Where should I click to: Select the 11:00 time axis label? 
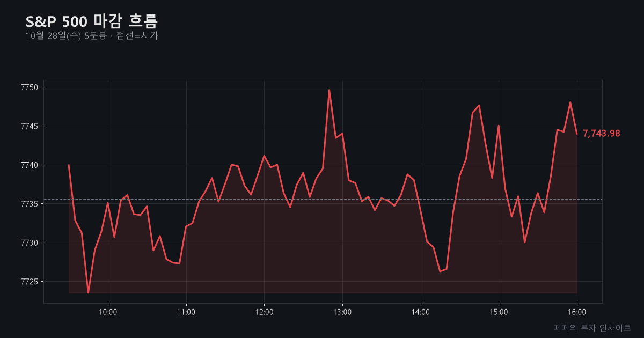186,312
